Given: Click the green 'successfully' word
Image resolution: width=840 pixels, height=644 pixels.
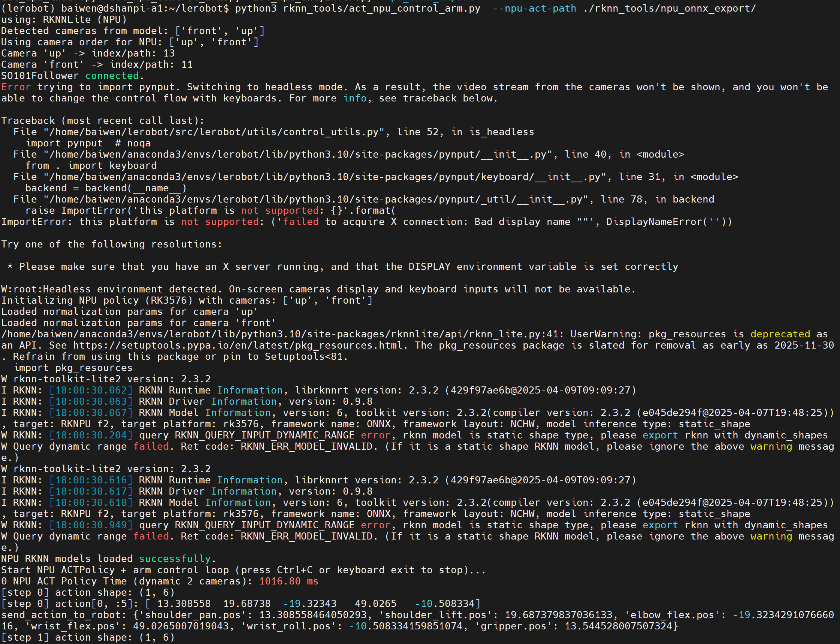Looking at the screenshot, I should click(175, 559).
